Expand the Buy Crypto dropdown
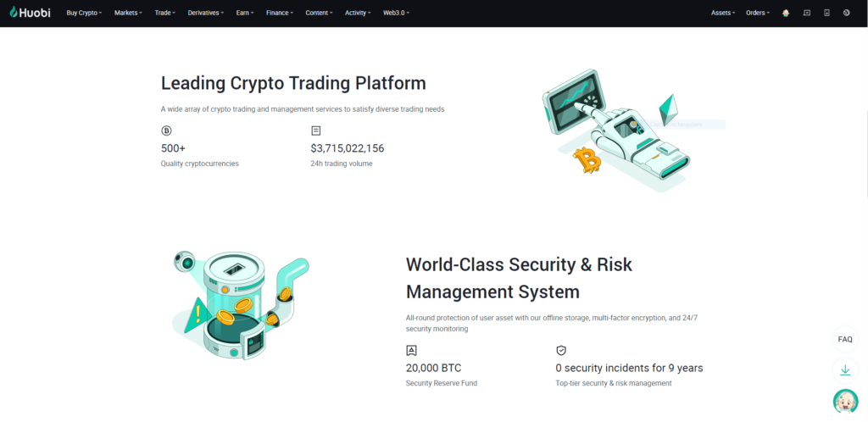The height and width of the screenshot is (422, 868). point(84,13)
